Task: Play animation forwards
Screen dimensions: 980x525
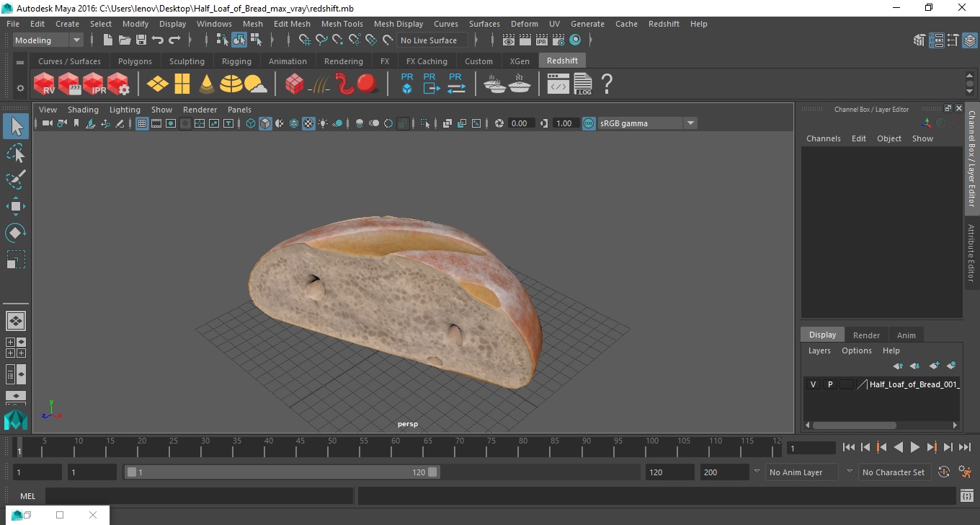Action: click(x=914, y=447)
